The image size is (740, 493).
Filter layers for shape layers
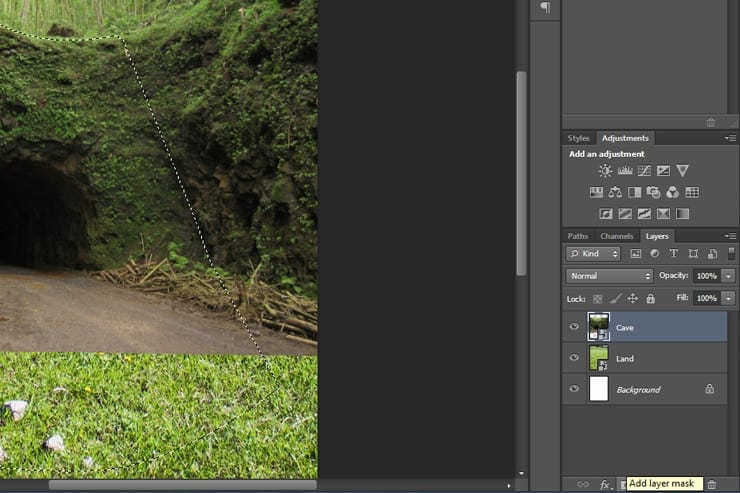click(693, 254)
